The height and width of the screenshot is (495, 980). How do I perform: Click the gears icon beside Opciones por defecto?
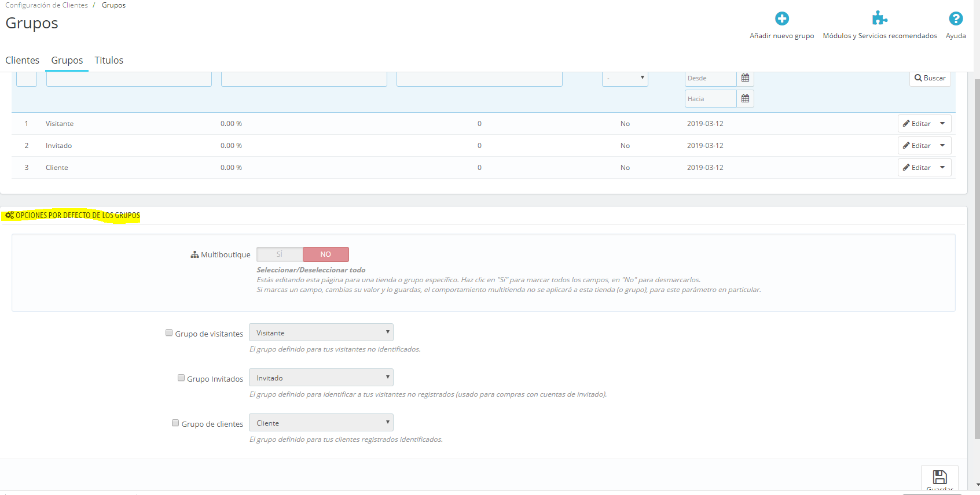[x=9, y=215]
